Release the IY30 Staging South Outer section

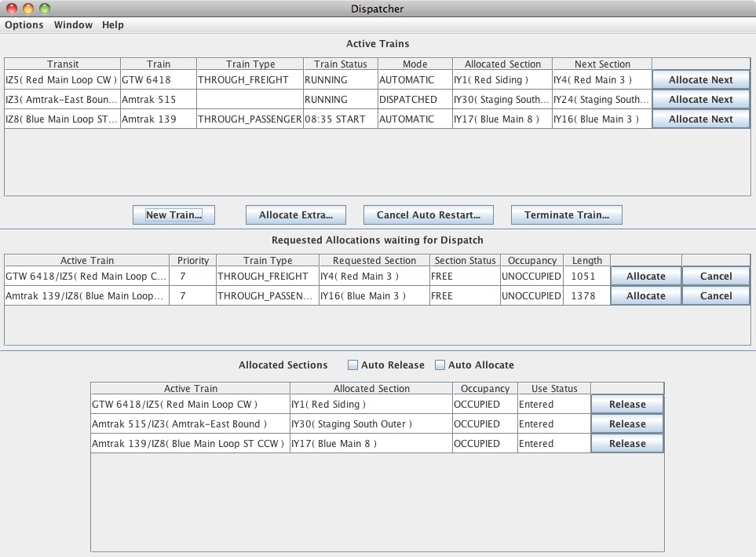[626, 424]
